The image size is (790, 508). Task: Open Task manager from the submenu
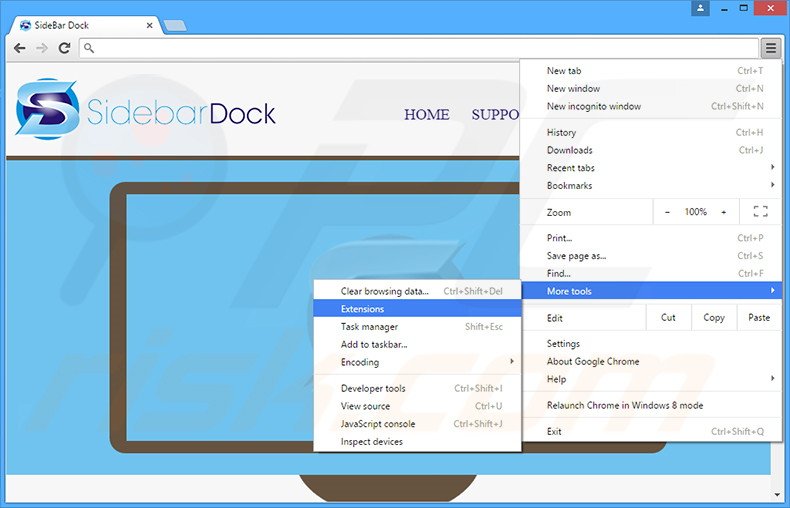tap(417, 326)
